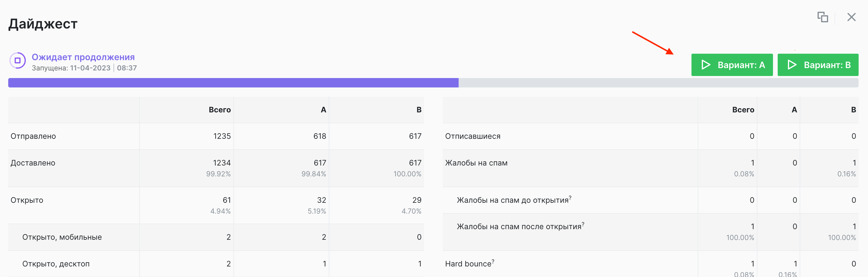Open the 'Ожидает продолжения' status link

tap(83, 57)
